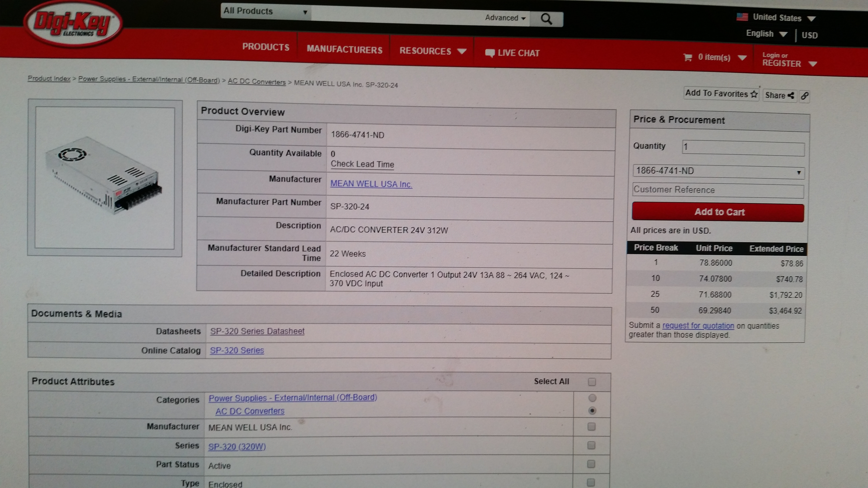
Task: Open the power supply product image
Action: [105, 178]
